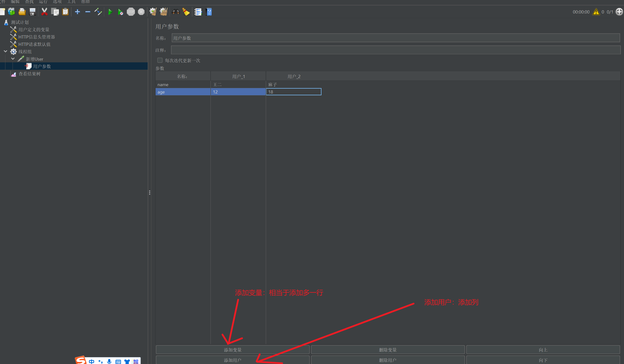Select 查看结果树 in the tree
This screenshot has width=624, height=364.
pyautogui.click(x=29, y=74)
